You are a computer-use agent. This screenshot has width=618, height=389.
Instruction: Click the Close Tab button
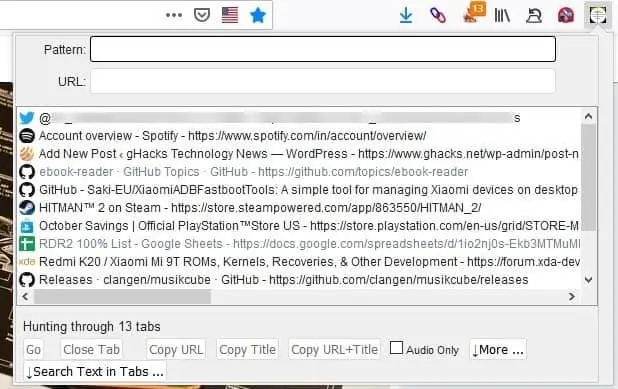pos(91,349)
